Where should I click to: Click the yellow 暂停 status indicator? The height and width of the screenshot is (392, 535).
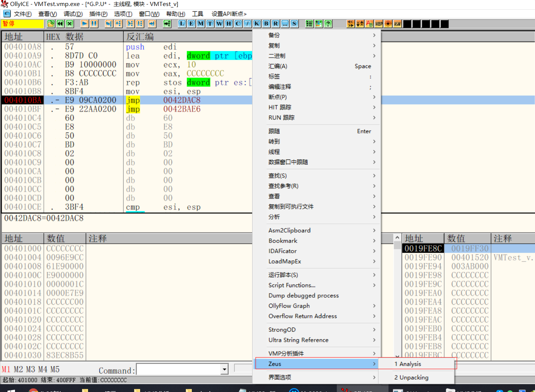click(x=22, y=23)
